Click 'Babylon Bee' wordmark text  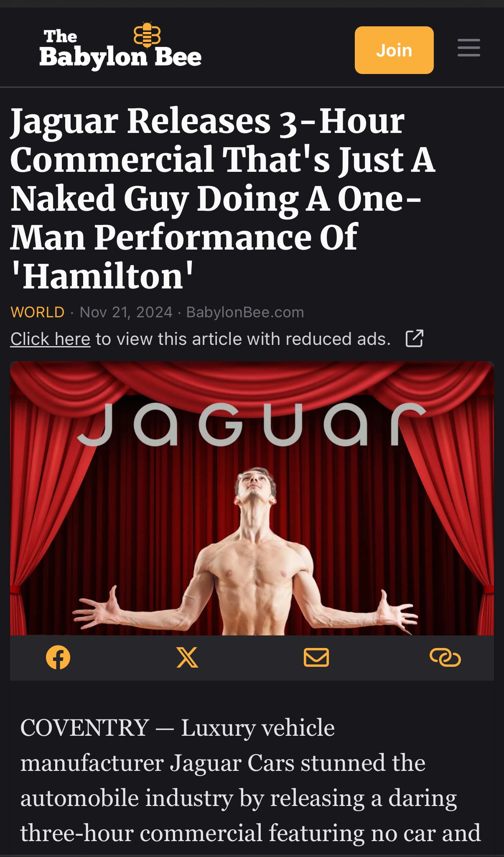point(120,57)
